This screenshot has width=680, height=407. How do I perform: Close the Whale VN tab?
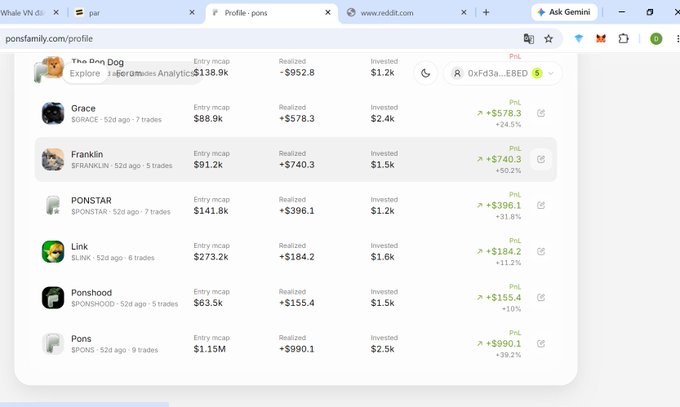[x=56, y=13]
